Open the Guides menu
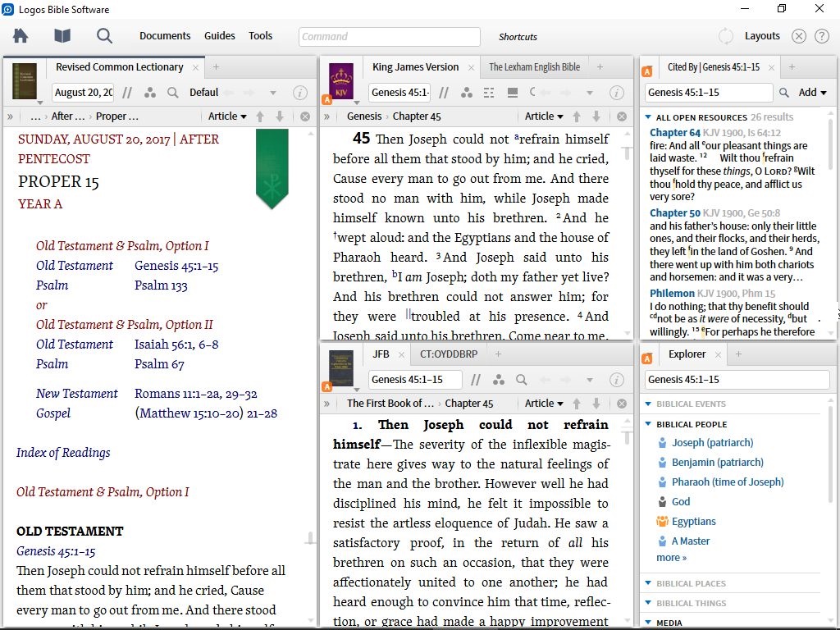Image resolution: width=840 pixels, height=630 pixels. tap(219, 36)
